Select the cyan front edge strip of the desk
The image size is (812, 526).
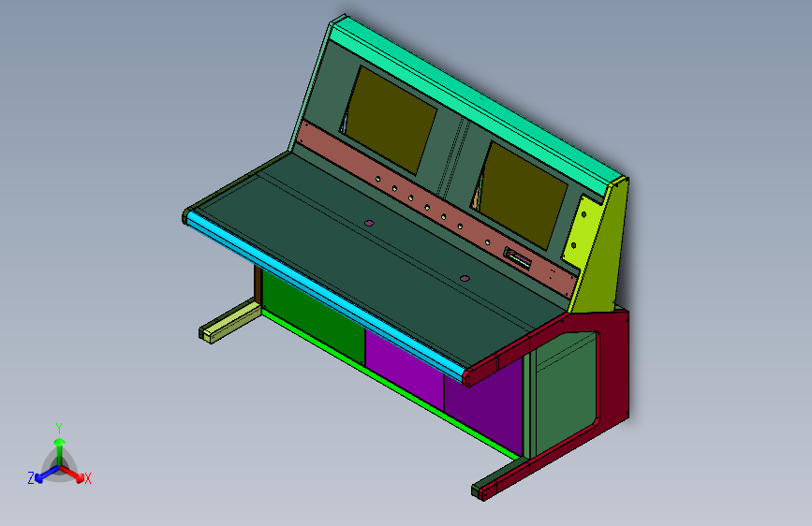pyautogui.click(x=325, y=296)
